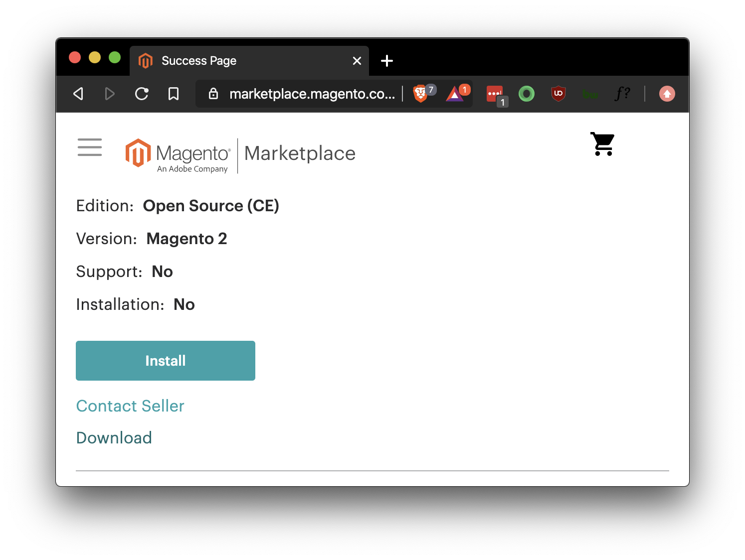Click the Install button
This screenshot has width=745, height=560.
166,361
